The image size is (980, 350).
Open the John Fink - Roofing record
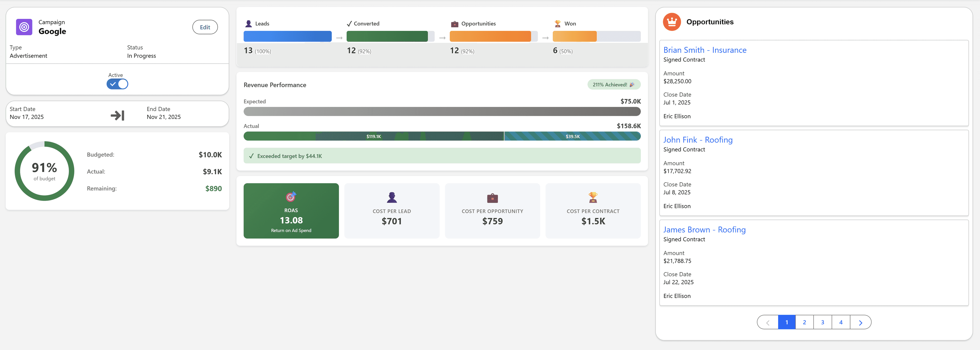click(x=698, y=140)
